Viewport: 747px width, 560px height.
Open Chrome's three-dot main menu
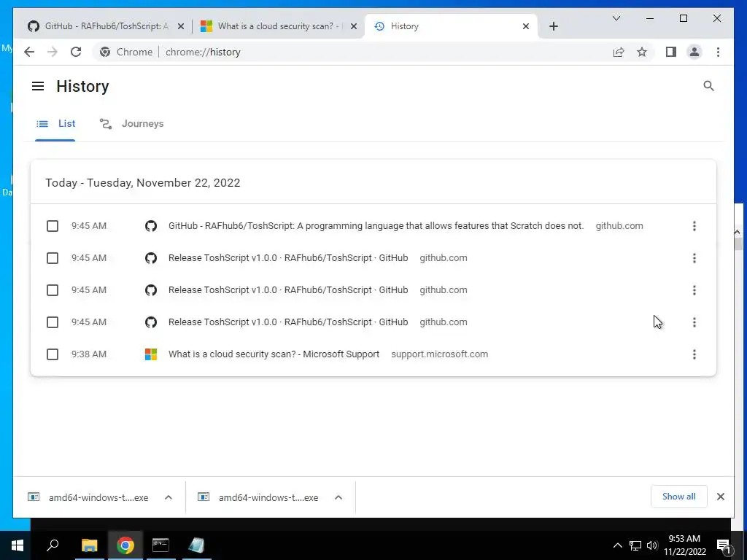click(718, 52)
